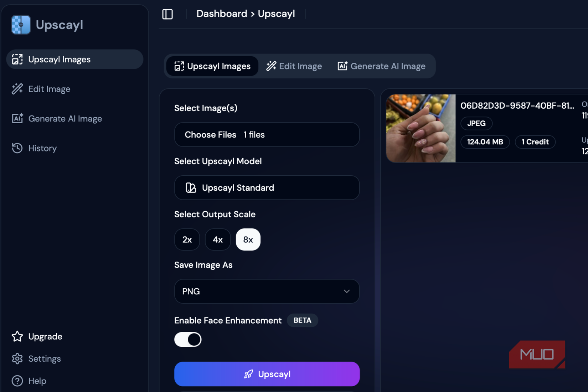Open Settings via the gear icon
This screenshot has height=392, width=588.
[x=17, y=359]
